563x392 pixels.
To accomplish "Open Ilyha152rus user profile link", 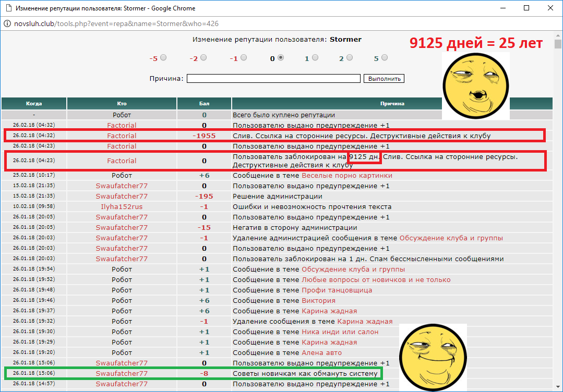I will (x=122, y=207).
